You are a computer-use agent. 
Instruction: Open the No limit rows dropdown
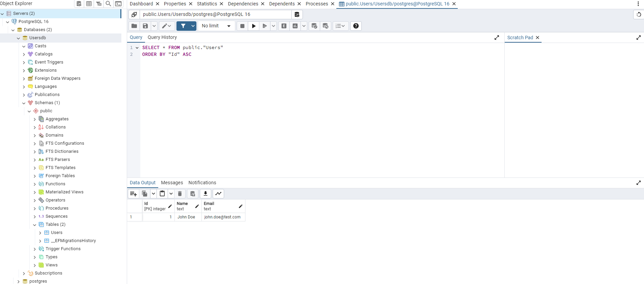216,26
